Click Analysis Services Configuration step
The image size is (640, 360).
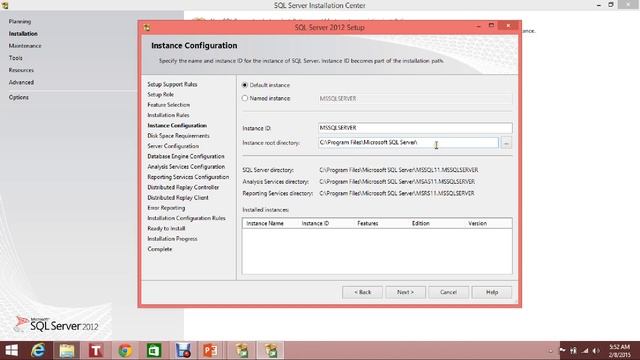coord(186,167)
